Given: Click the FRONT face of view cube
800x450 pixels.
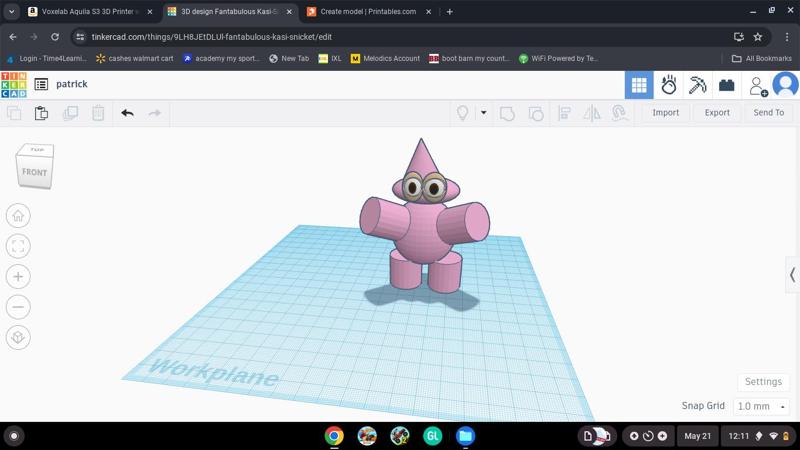Looking at the screenshot, I should point(34,172).
